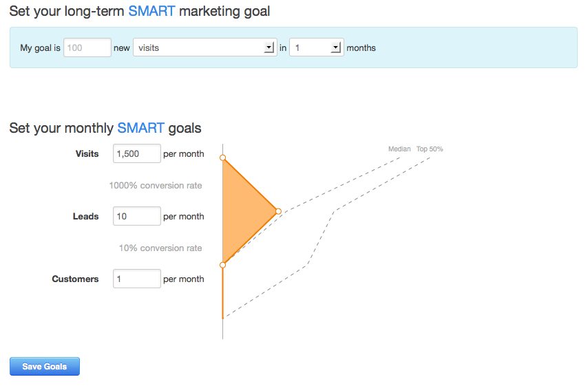
Task: Click the Top 50% benchmark label
Action: 430,149
